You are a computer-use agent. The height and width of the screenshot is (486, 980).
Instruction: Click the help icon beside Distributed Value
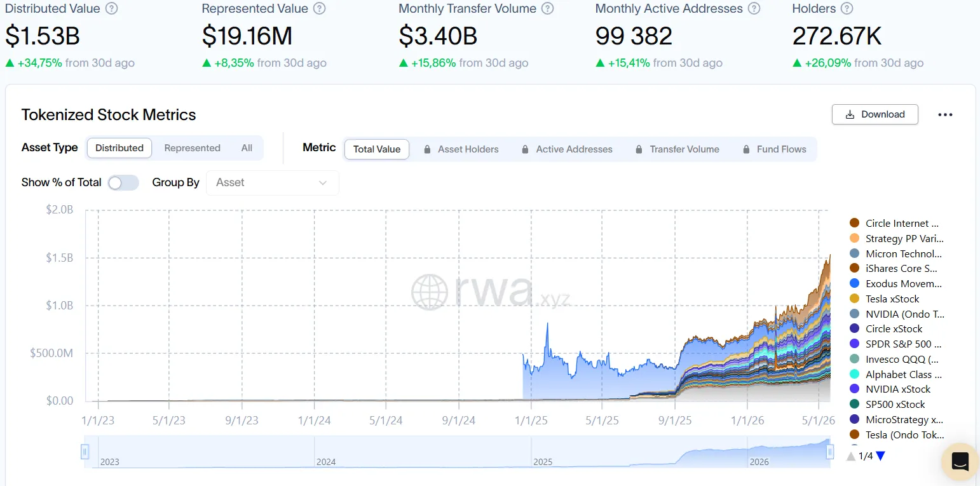click(112, 9)
